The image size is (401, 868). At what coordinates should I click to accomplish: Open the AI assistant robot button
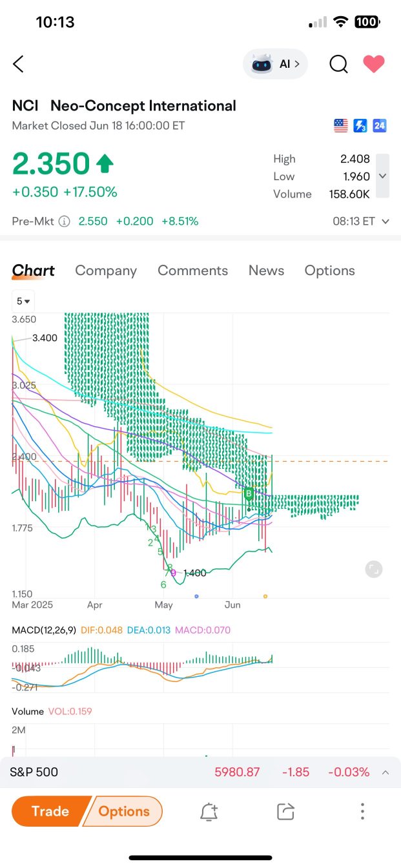276,64
